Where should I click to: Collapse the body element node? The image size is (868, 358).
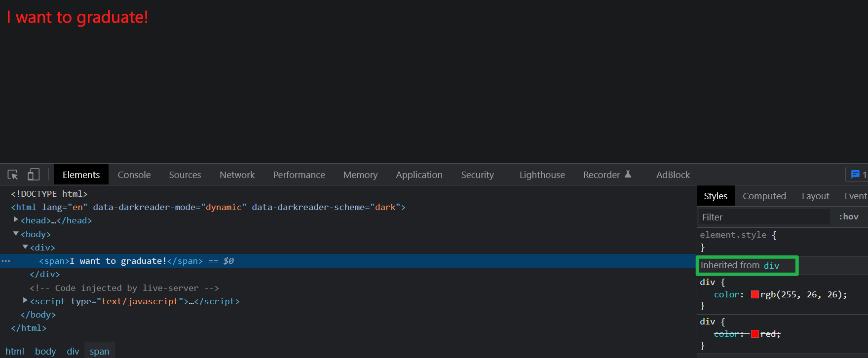click(x=16, y=234)
